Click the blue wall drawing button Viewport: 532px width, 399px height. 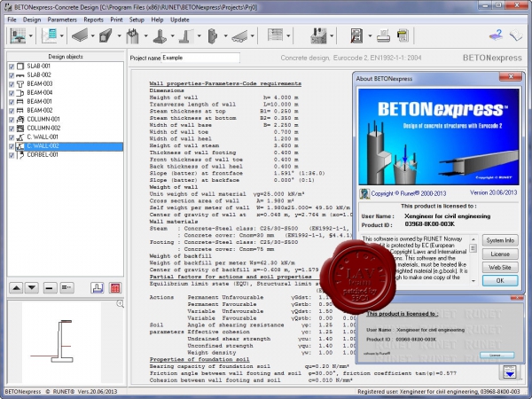98,288
